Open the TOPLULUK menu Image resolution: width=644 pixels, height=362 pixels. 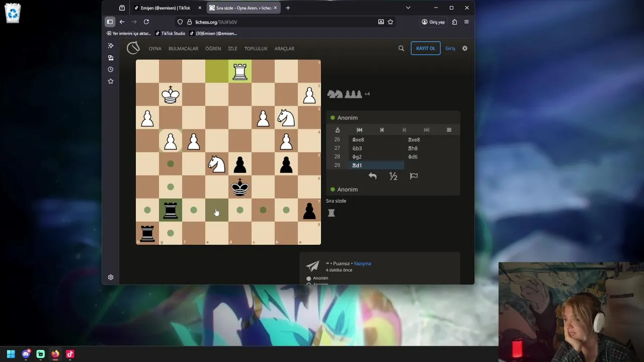256,49
